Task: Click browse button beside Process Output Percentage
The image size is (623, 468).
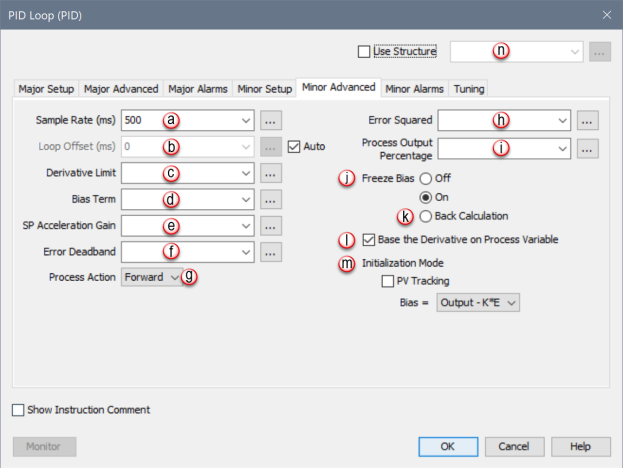Action: [x=588, y=148]
